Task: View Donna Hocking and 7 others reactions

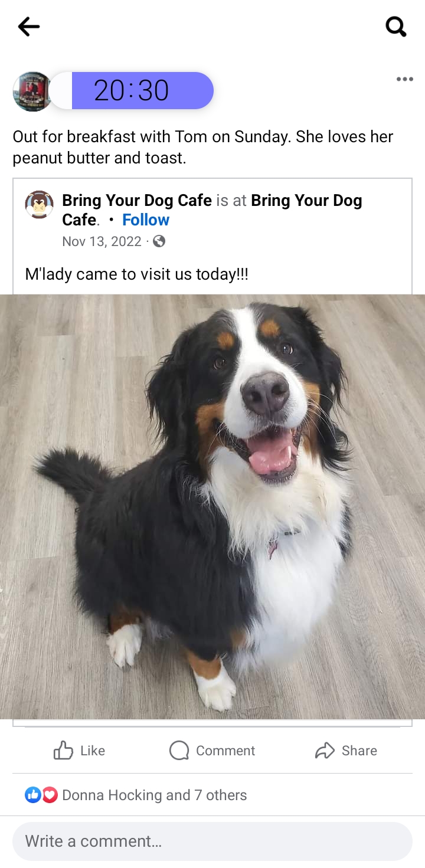Action: pos(154,795)
